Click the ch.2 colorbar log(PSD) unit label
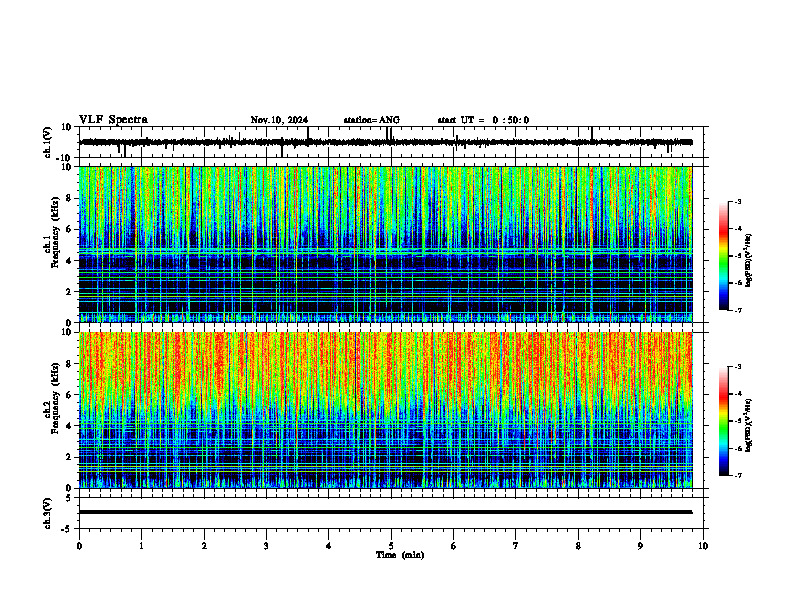792x612 pixels. (x=749, y=425)
